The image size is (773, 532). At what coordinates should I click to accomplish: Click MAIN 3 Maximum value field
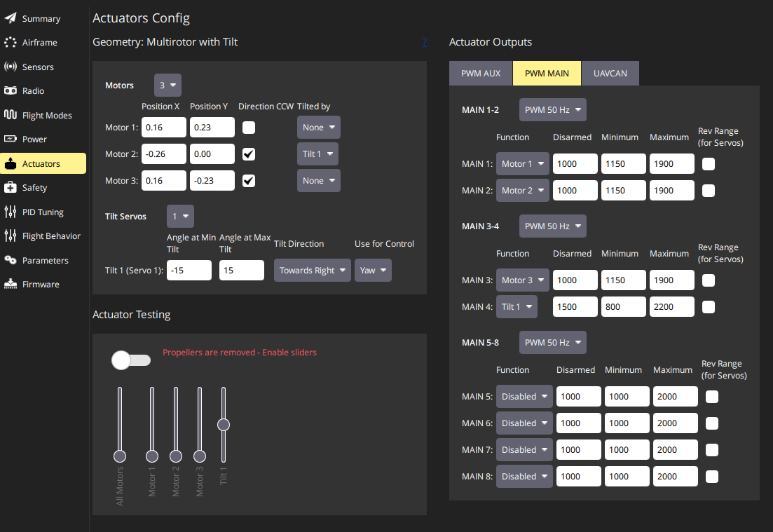(x=672, y=280)
